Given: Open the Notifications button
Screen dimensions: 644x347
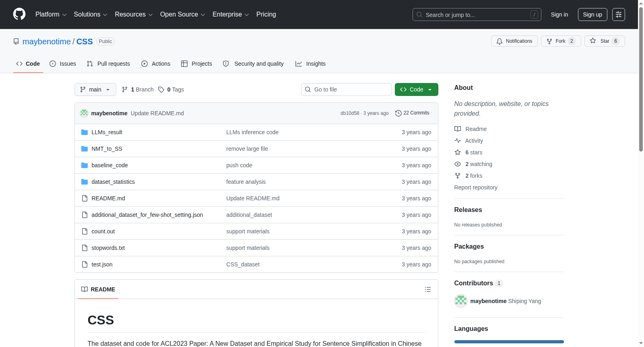Looking at the screenshot, I should click(514, 41).
